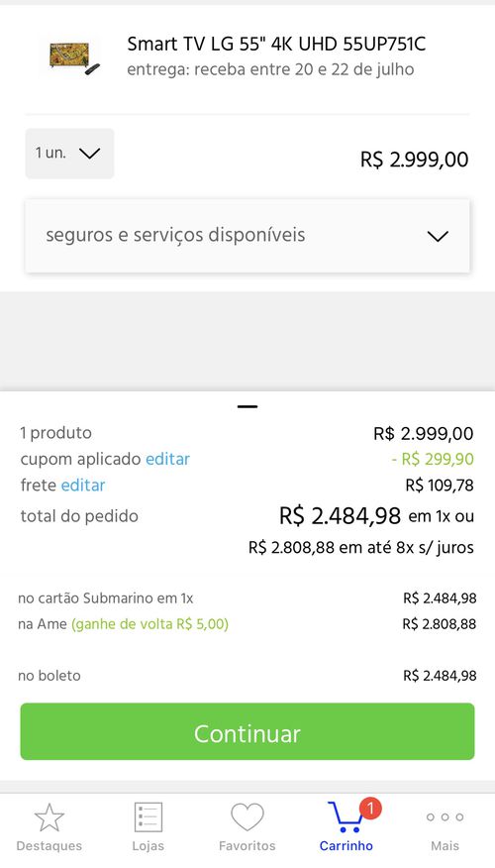Tap the no boleto payment row
Viewport: 495px width, 868px height.
pos(247,676)
